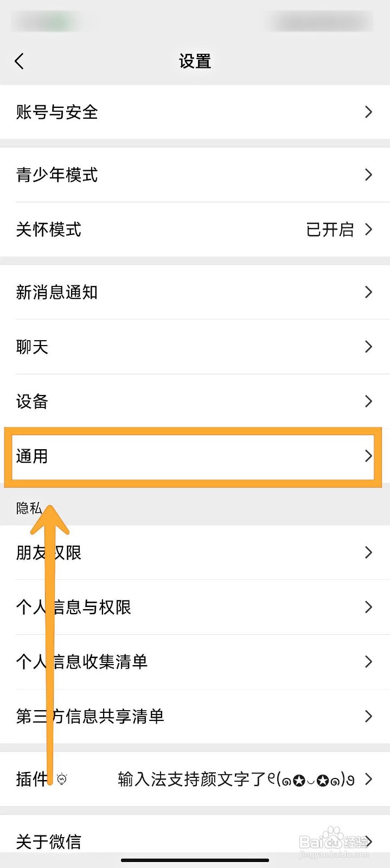Image resolution: width=390 pixels, height=868 pixels.
Task: Tap the 插件 label
Action: 31,780
